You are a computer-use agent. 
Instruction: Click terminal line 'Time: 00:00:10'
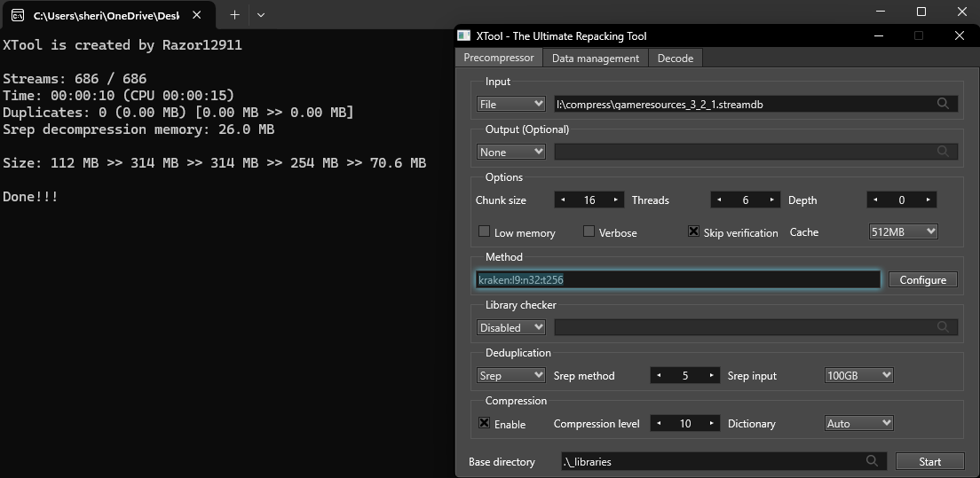[x=119, y=96]
